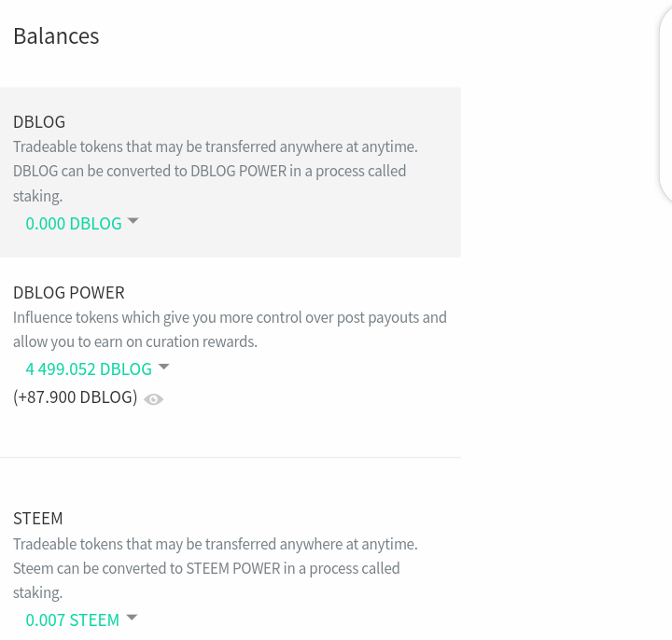The width and height of the screenshot is (672, 640).
Task: Select the DBLOG section title
Action: (39, 122)
